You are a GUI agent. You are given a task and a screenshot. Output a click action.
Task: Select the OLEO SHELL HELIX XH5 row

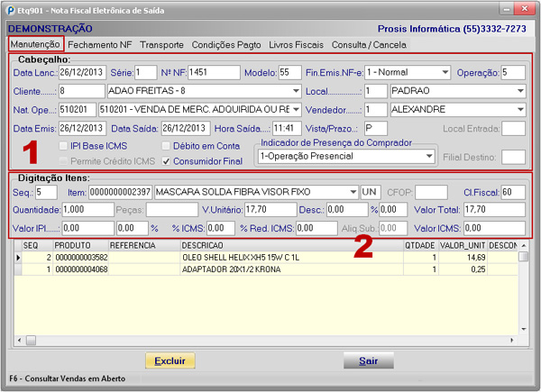(266, 258)
